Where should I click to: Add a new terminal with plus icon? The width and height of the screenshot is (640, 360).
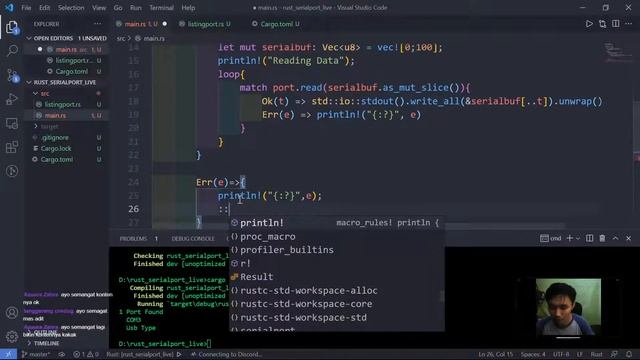tap(569, 238)
